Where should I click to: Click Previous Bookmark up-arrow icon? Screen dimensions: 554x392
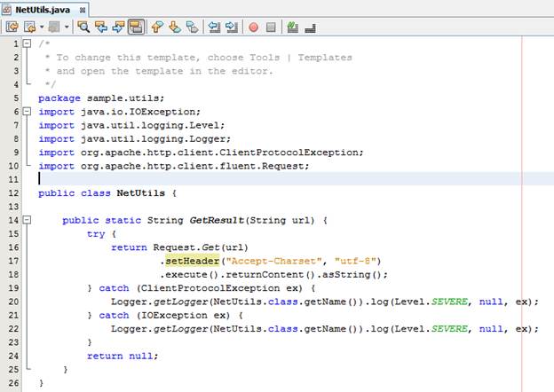coord(157,27)
